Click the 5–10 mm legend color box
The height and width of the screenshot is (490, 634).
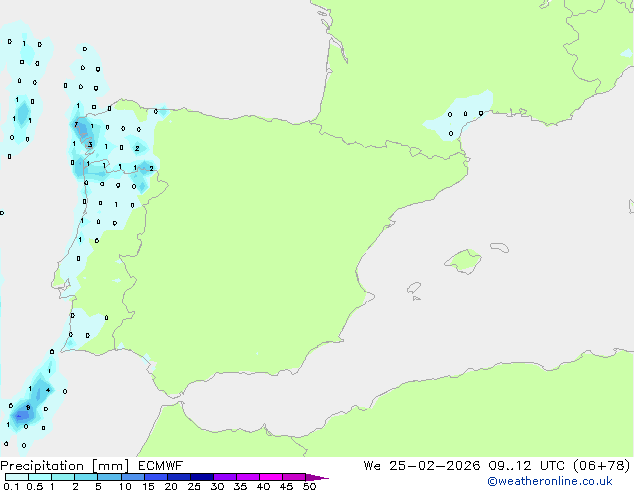pyautogui.click(x=109, y=477)
